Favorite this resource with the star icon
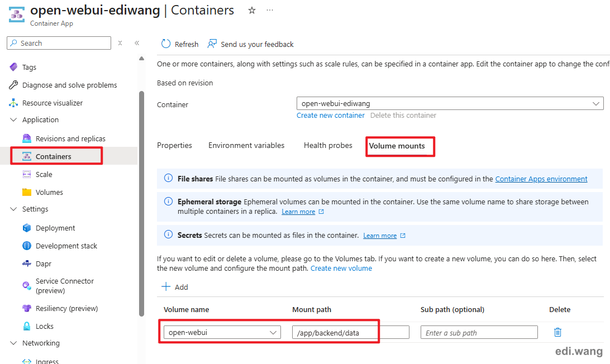The width and height of the screenshot is (610, 364). (252, 11)
